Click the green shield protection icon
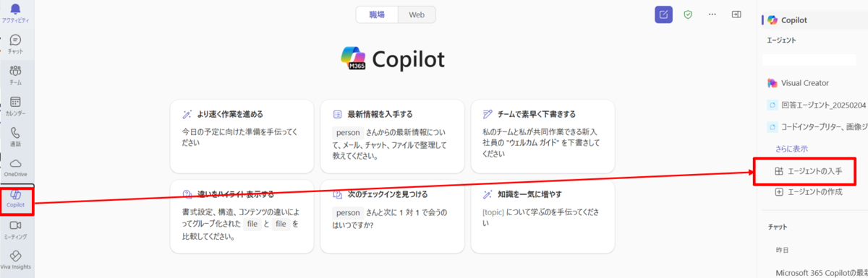 tap(688, 14)
